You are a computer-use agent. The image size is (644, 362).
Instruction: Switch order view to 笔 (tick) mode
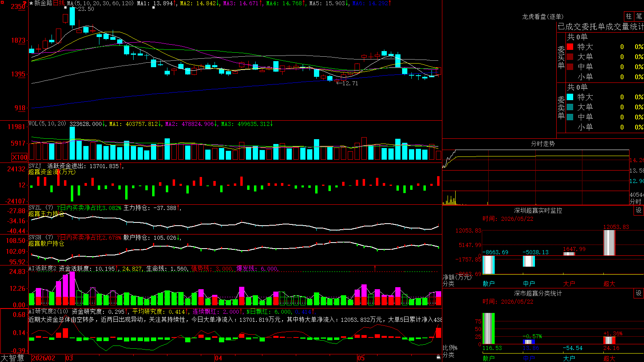point(639,16)
